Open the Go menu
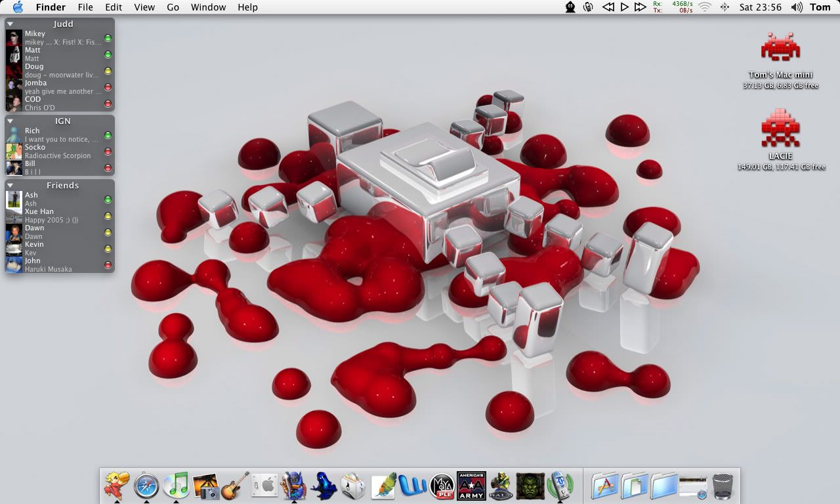Viewport: 840px width, 504px height. click(x=173, y=7)
